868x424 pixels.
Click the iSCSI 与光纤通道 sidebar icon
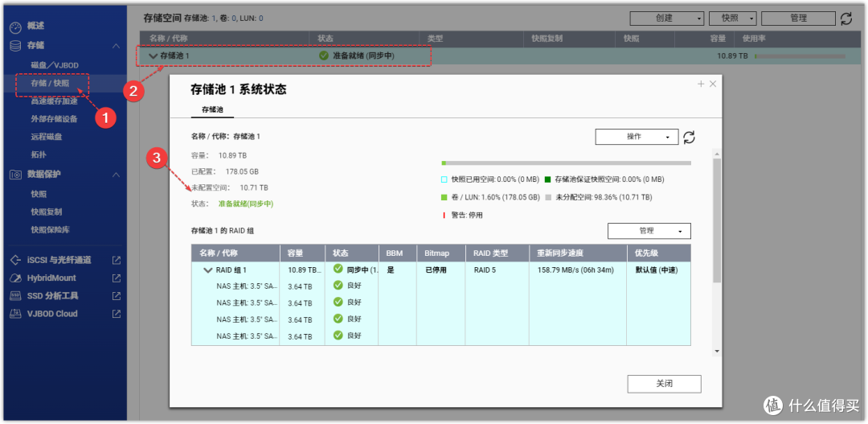[x=15, y=260]
